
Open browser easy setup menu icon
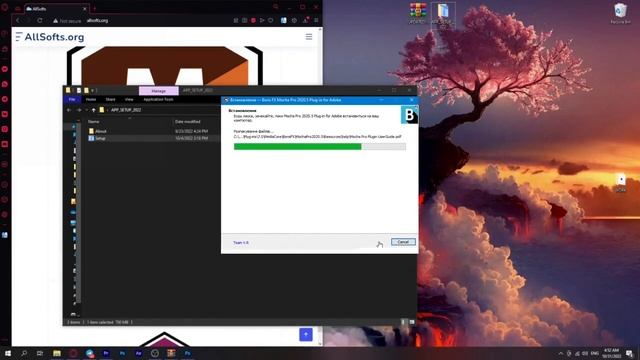(x=316, y=20)
